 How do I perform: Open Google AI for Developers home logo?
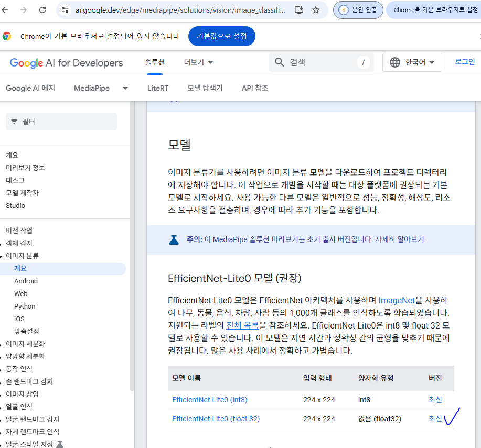[66, 63]
